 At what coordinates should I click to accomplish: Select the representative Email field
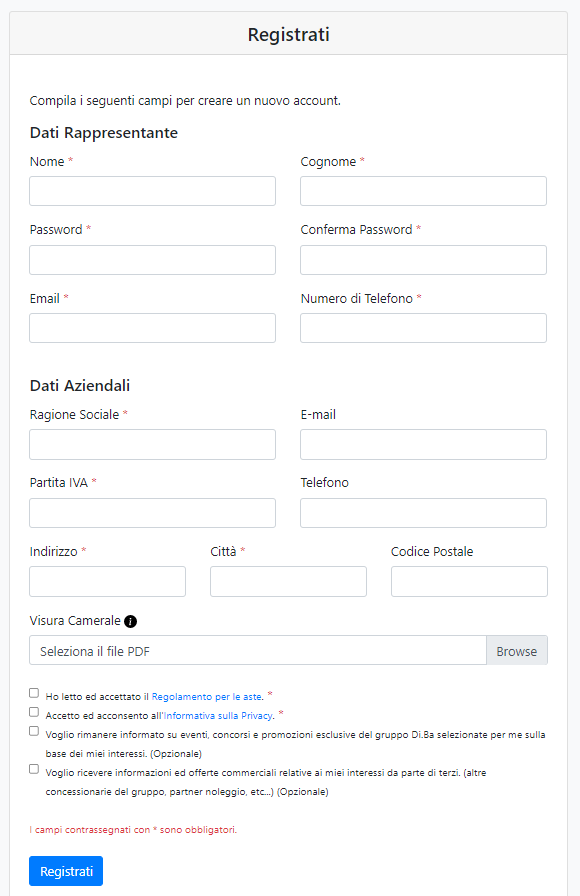click(x=153, y=328)
